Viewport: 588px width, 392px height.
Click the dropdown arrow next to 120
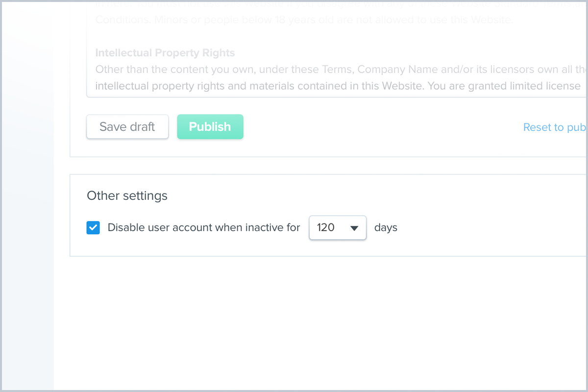coord(355,228)
